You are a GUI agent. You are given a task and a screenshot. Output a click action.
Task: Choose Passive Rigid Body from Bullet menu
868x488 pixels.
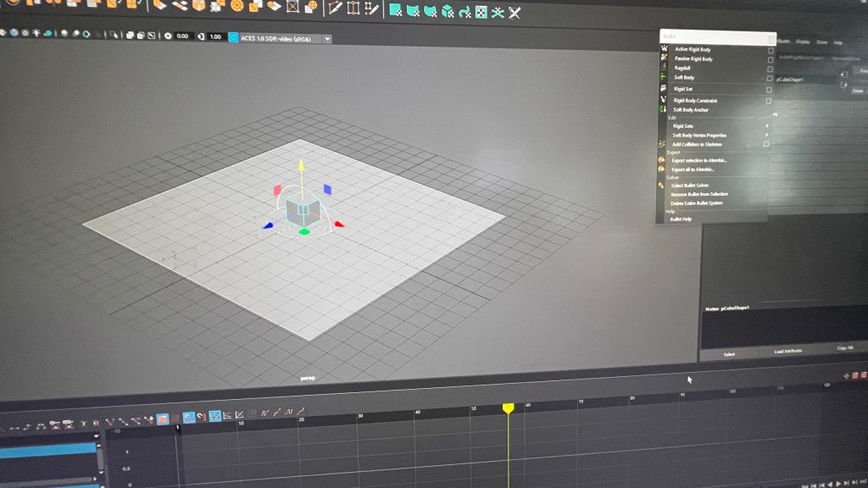[693, 58]
